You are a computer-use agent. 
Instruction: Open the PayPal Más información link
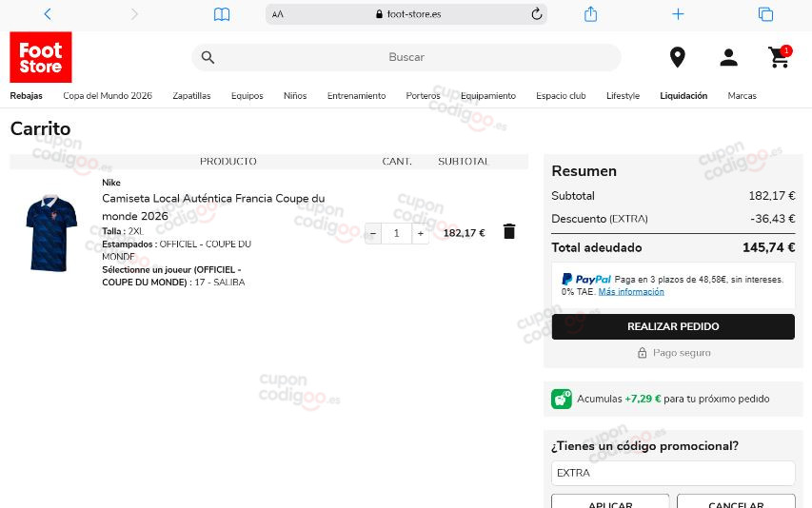(x=631, y=292)
